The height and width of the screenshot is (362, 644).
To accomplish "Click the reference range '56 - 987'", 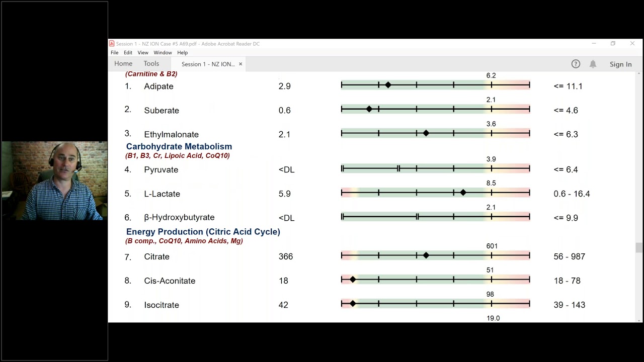I will tap(570, 257).
